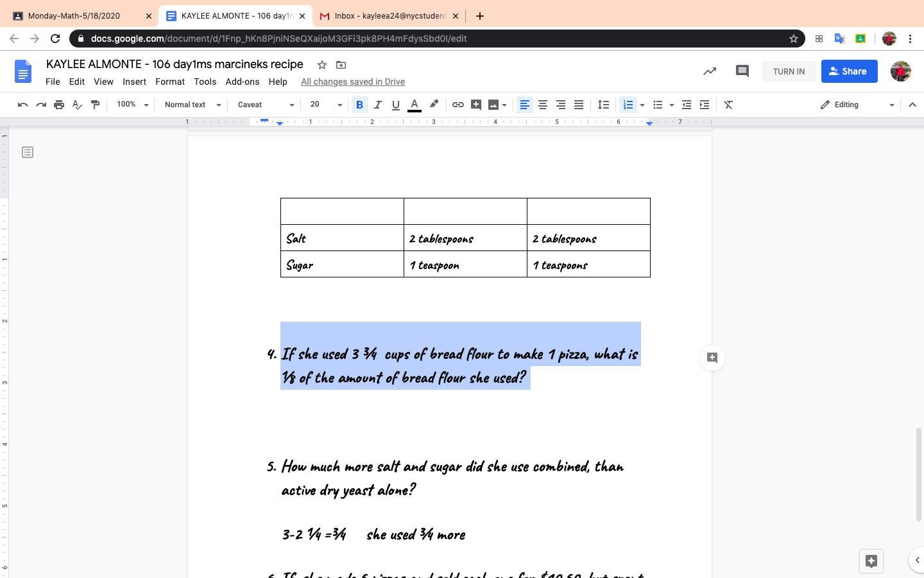
Task: Toggle bold formatting
Action: (x=359, y=105)
